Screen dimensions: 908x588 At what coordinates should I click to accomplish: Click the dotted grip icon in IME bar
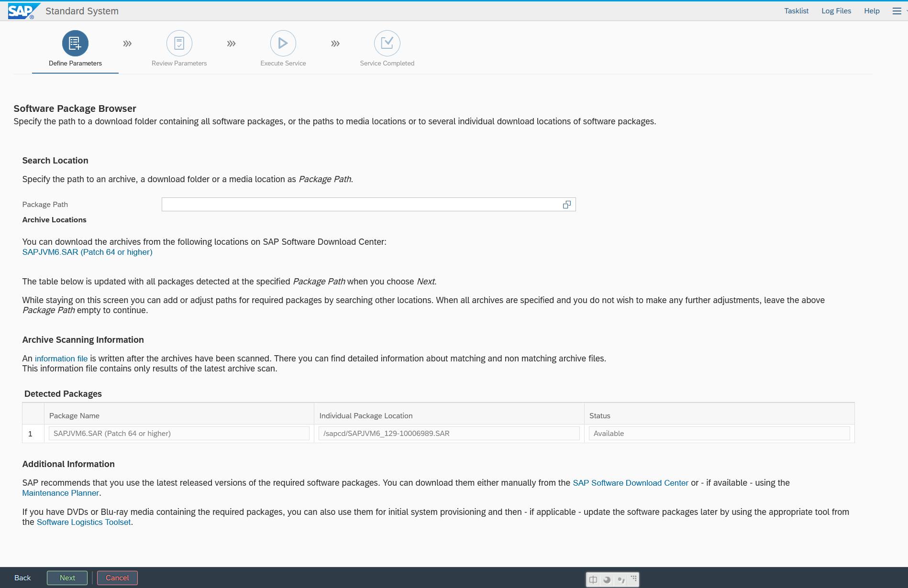coord(634,578)
